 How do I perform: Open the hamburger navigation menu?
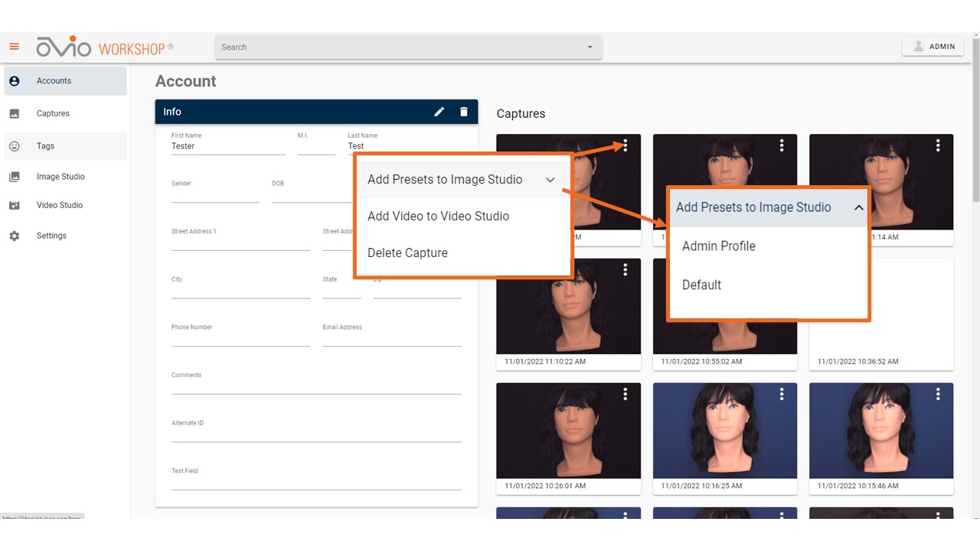pyautogui.click(x=14, y=47)
